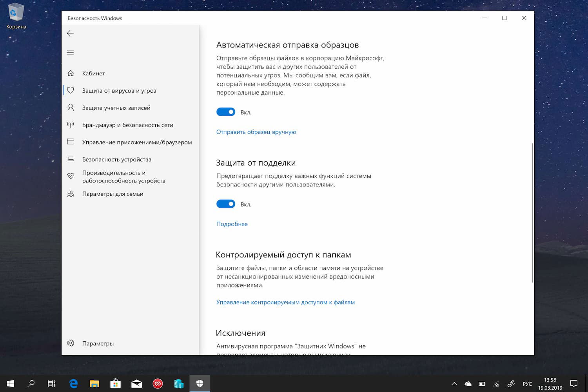Turn off Защита от подделки
588x392 pixels.
tap(225, 204)
